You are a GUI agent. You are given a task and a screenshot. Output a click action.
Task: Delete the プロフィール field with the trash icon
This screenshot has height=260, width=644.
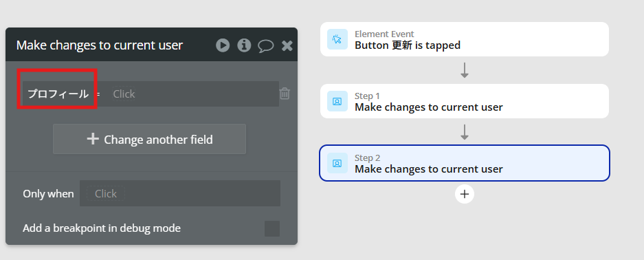tap(285, 94)
